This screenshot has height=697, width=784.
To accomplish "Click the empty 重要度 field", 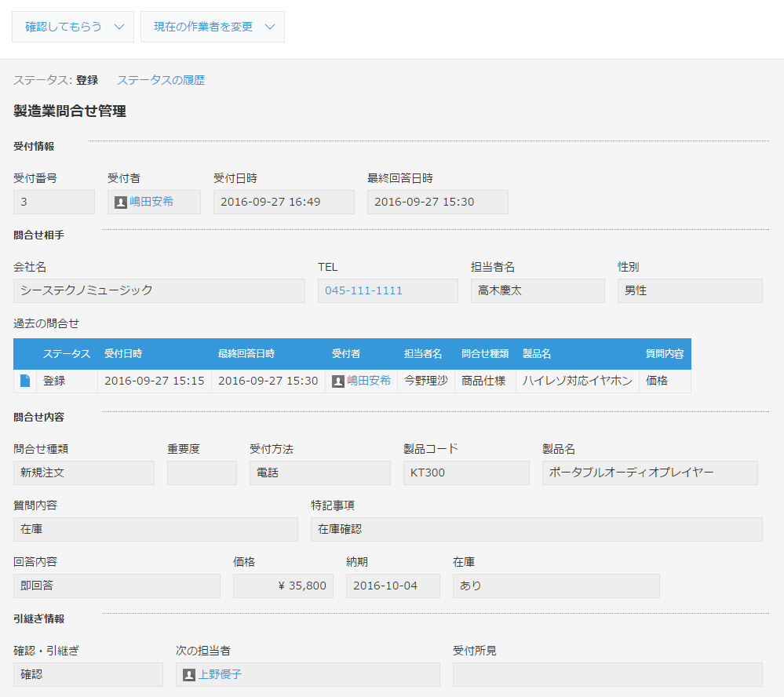I will tap(202, 473).
